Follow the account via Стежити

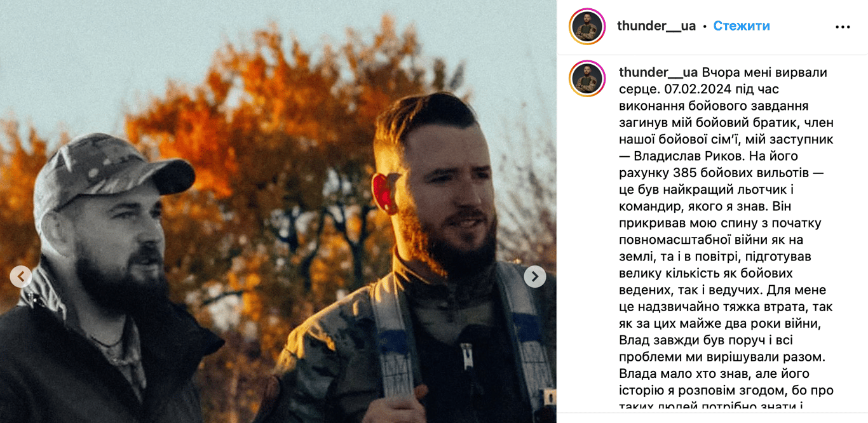tap(742, 26)
